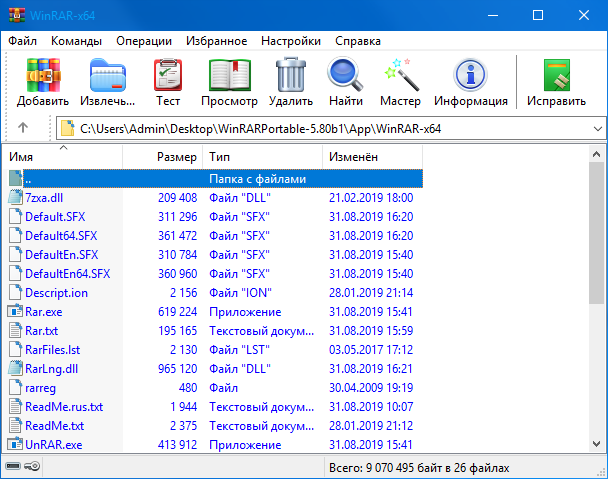Expand the address path dropdown
The width and height of the screenshot is (608, 479).
point(596,128)
